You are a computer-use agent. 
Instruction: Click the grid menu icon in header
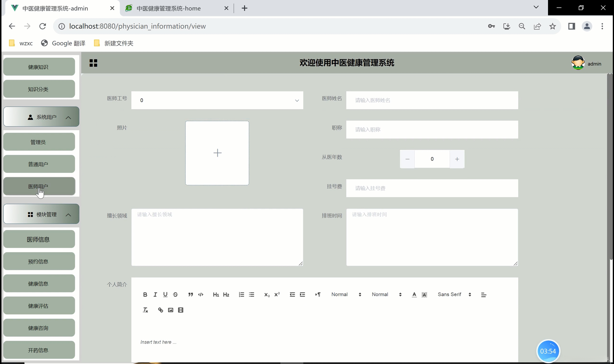(93, 63)
